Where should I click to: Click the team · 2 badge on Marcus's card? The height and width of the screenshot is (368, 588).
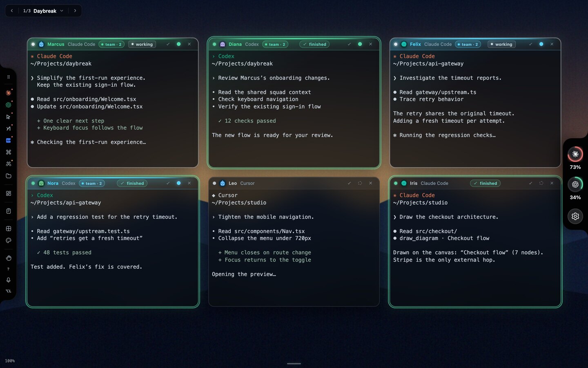pyautogui.click(x=111, y=44)
